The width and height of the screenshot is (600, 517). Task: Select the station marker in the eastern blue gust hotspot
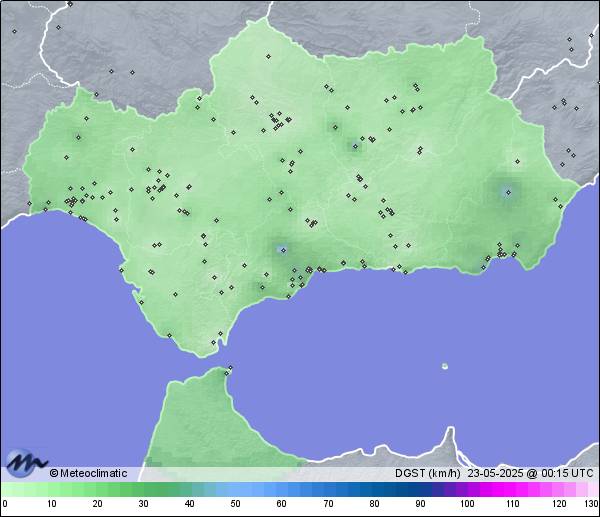(508, 192)
